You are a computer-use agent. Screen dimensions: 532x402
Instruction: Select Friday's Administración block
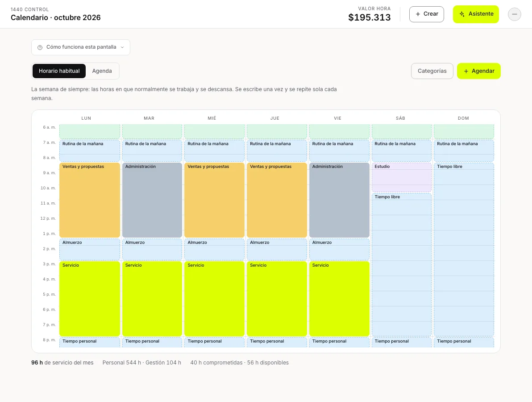(x=339, y=200)
